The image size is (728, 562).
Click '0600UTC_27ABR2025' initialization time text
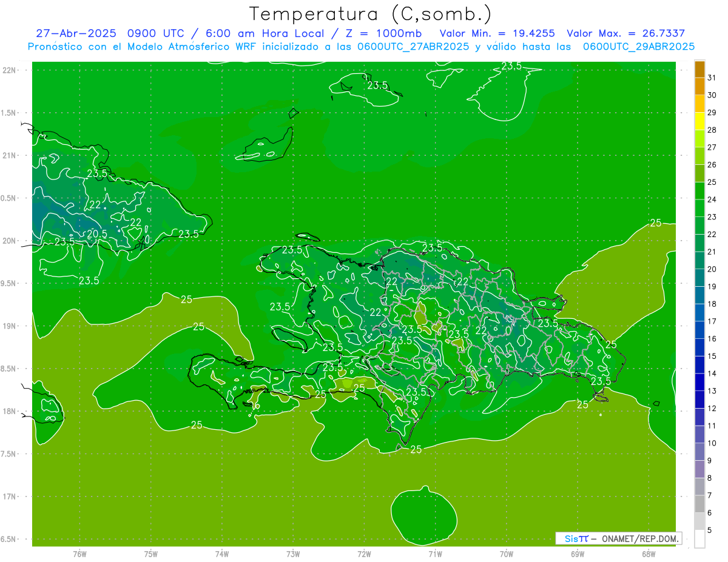tap(413, 47)
